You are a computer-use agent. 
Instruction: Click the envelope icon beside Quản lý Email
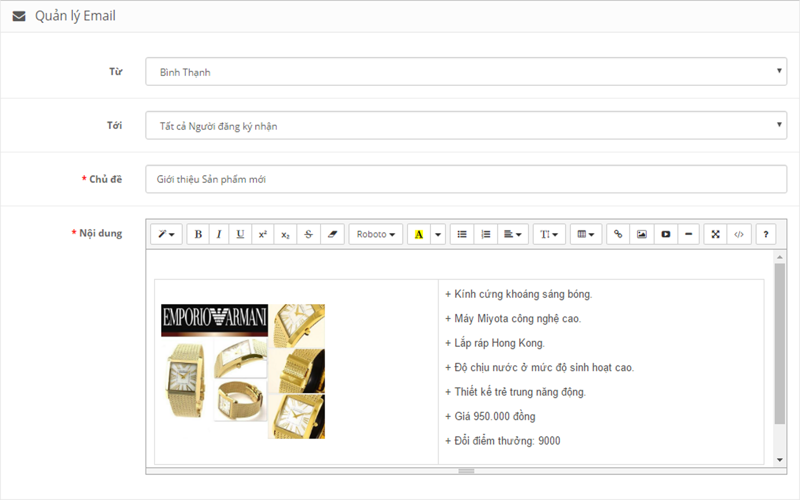[19, 16]
